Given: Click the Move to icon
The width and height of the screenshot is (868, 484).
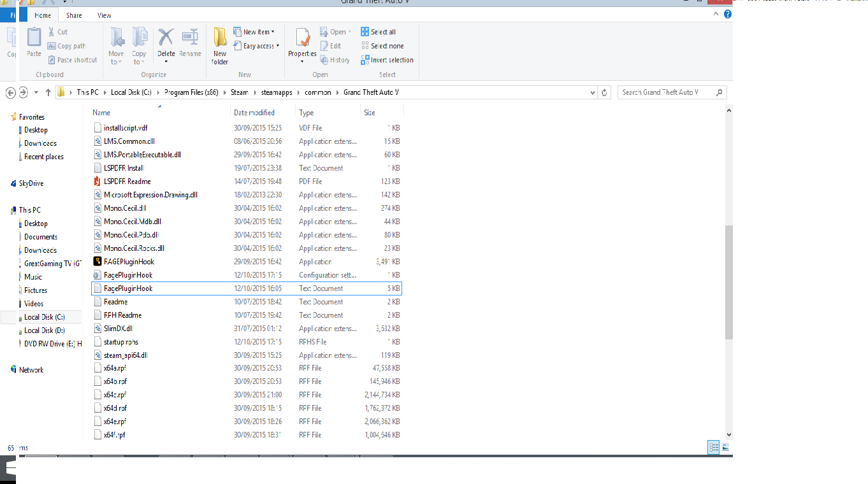Looking at the screenshot, I should tap(117, 37).
